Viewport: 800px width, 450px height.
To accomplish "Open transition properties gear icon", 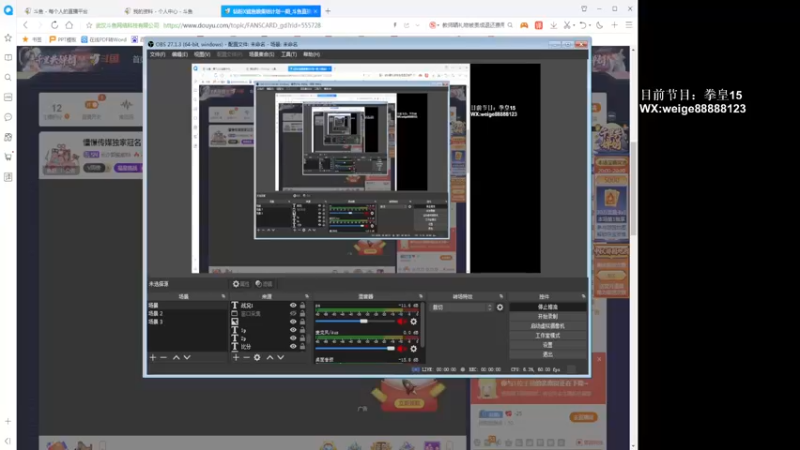I will (x=500, y=307).
